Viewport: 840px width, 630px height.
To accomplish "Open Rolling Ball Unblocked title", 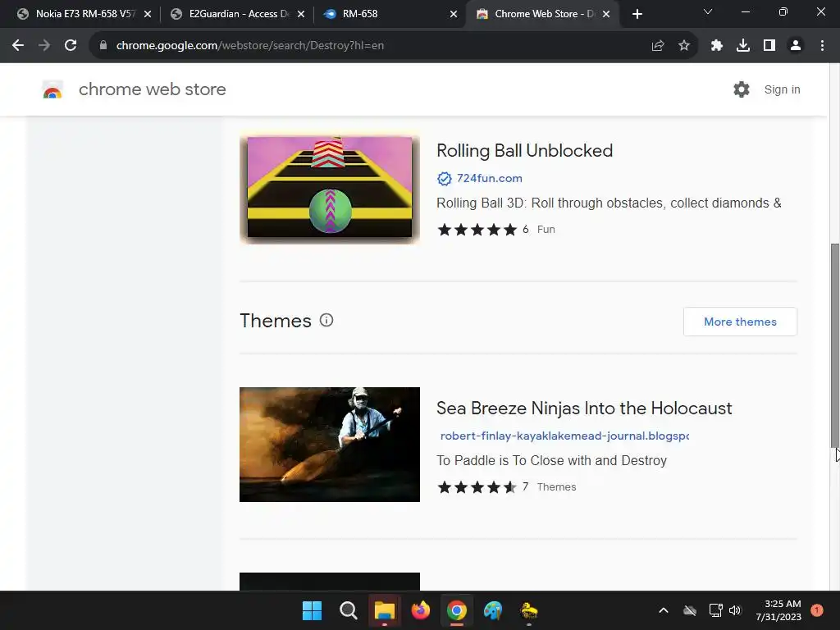I will [x=524, y=151].
